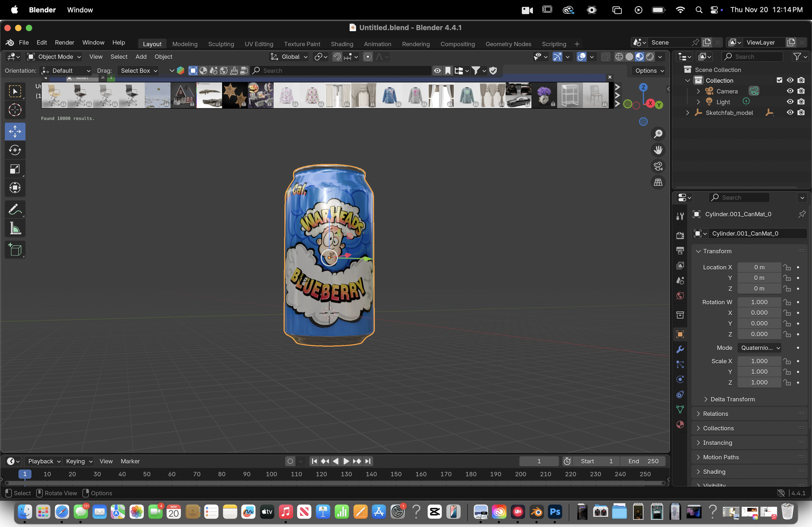This screenshot has height=527, width=812.
Task: Open the Options popover button
Action: tap(649, 70)
